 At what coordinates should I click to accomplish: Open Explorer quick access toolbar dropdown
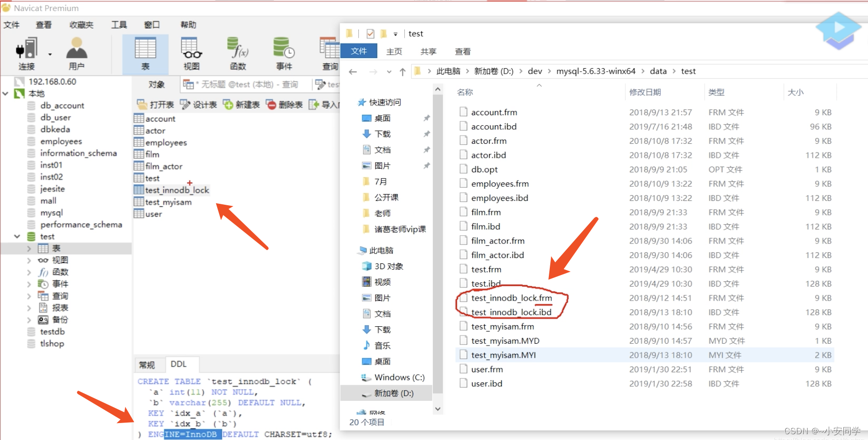point(396,34)
